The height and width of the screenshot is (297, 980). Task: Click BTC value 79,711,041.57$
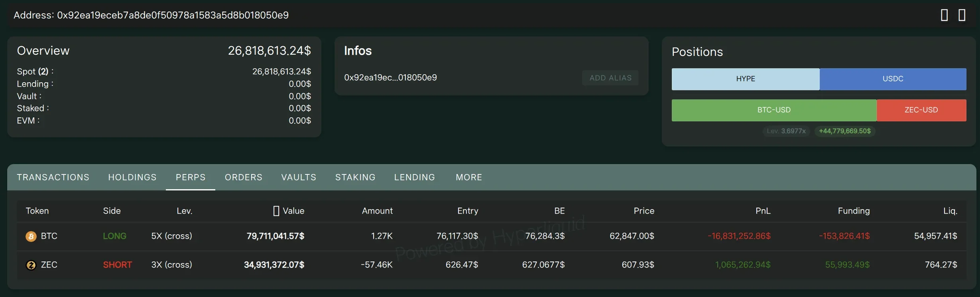tap(275, 236)
